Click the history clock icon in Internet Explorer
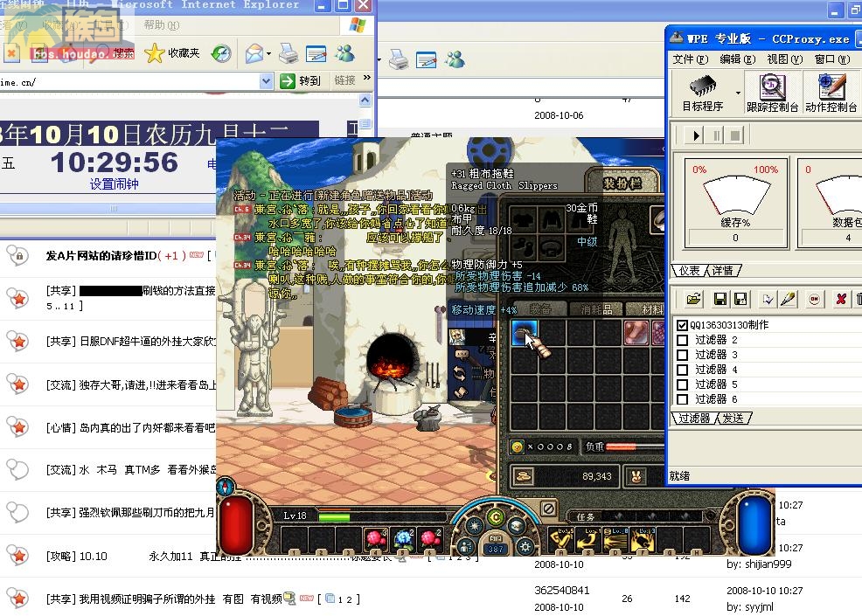The height and width of the screenshot is (616, 862). click(x=221, y=53)
